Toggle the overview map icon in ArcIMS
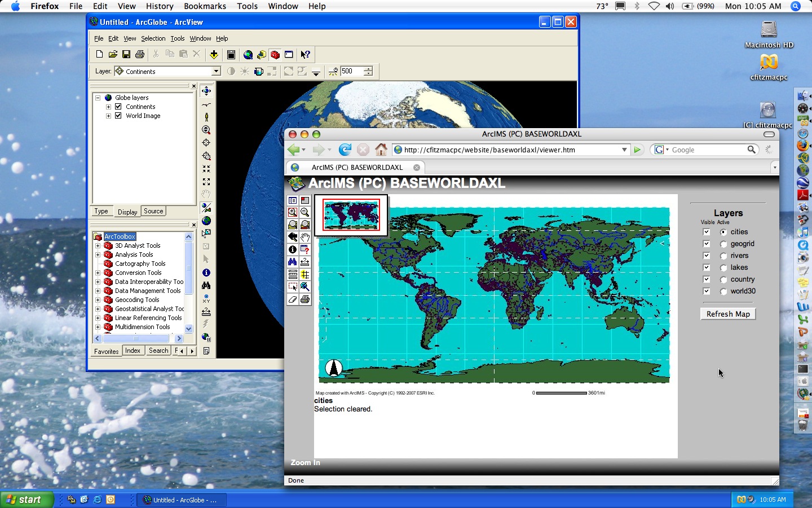This screenshot has height=508, width=812. [305, 200]
